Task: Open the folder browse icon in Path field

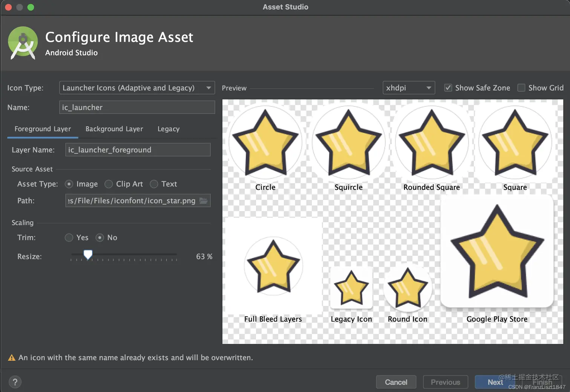Action: [204, 201]
